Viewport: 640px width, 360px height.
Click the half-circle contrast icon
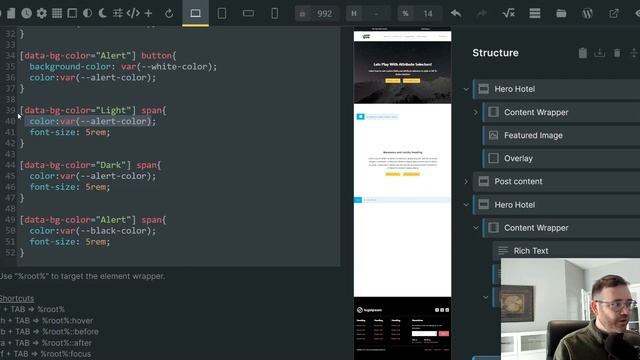tap(87, 13)
